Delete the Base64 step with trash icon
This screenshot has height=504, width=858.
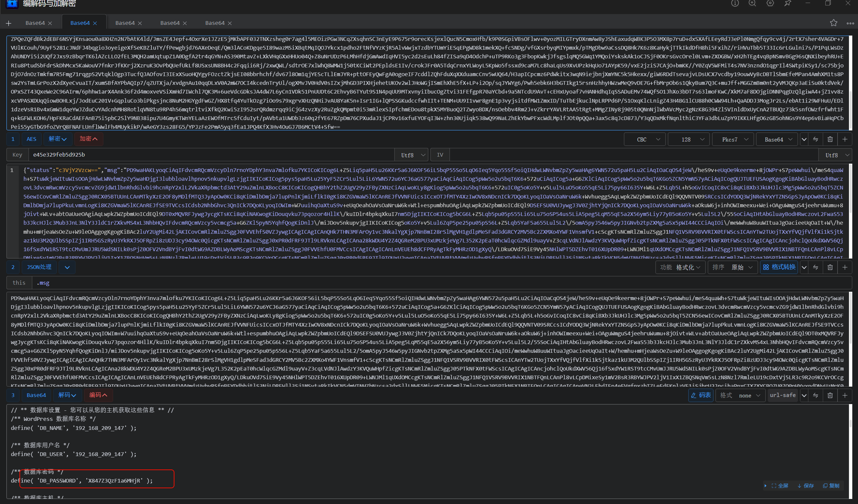click(830, 395)
